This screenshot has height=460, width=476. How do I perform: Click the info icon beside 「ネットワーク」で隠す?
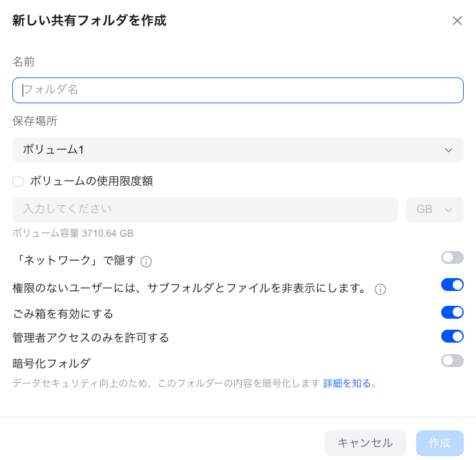pos(146,261)
